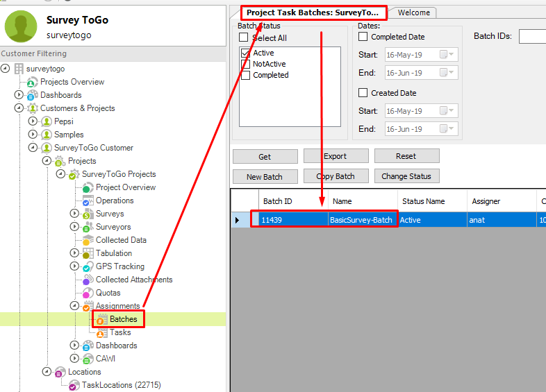This screenshot has width=546, height=392.
Task: Click the Customers & Projects gear icon
Action: [x=33, y=108]
